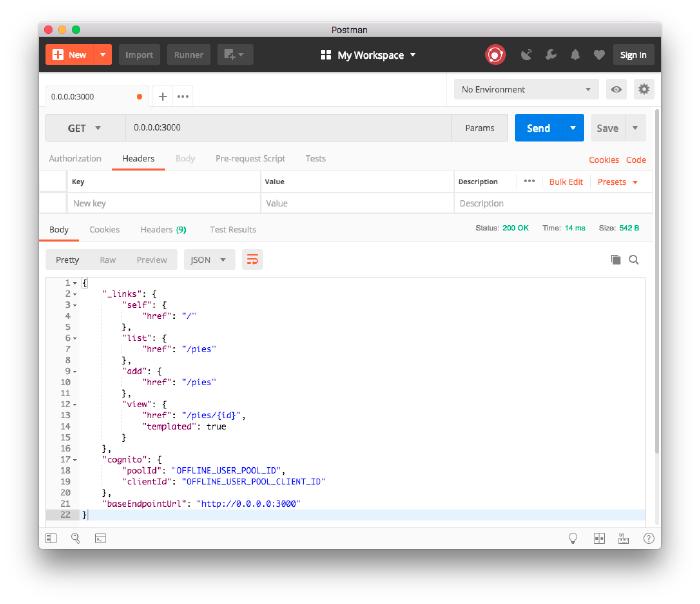
Task: Open the GET method dropdown
Action: 85,128
